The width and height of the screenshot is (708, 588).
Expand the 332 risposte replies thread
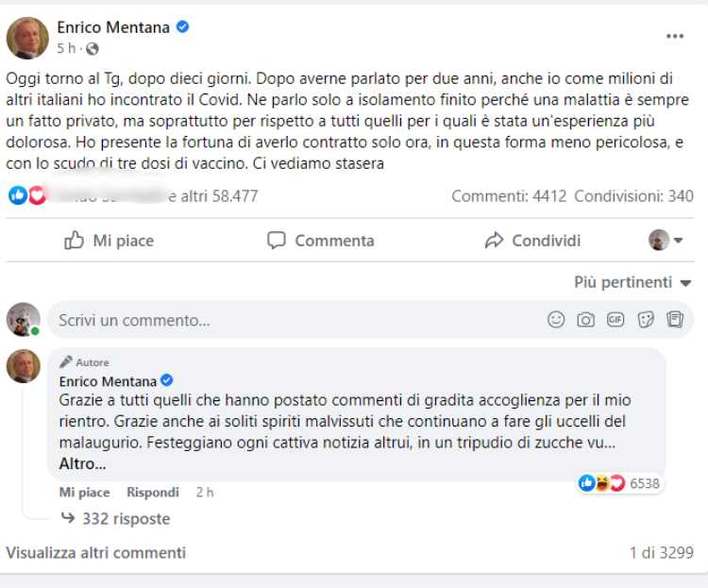click(126, 518)
